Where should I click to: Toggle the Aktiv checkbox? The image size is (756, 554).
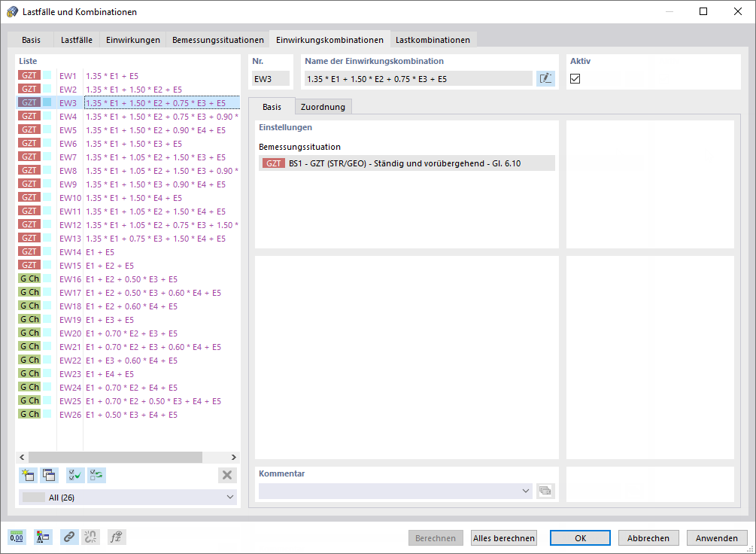[x=575, y=79]
